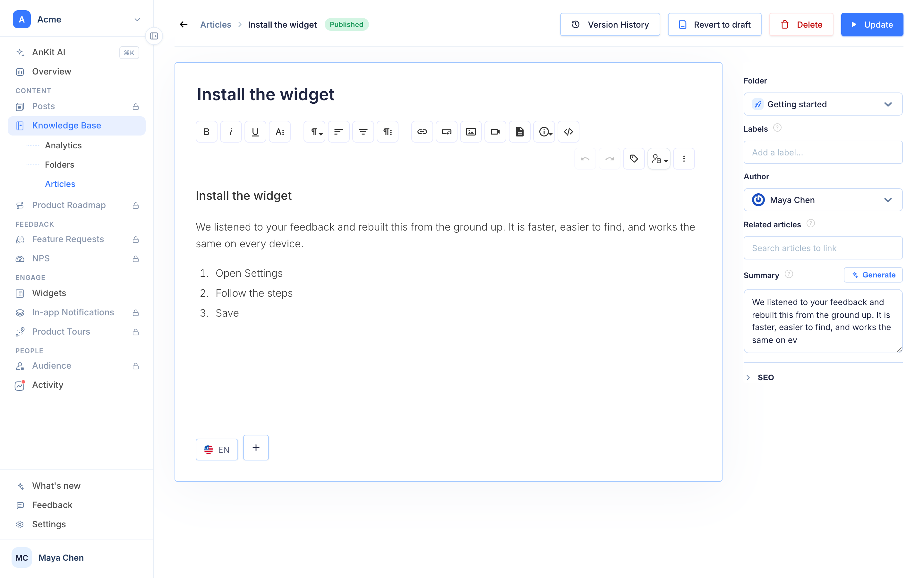924x578 pixels.
Task: Open the three-dot more options menu
Action: tap(684, 159)
